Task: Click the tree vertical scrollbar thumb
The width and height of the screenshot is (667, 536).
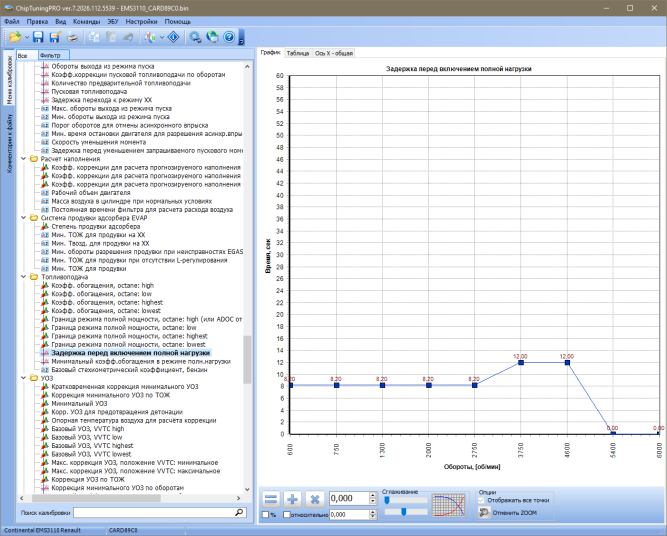Action: coord(247,360)
